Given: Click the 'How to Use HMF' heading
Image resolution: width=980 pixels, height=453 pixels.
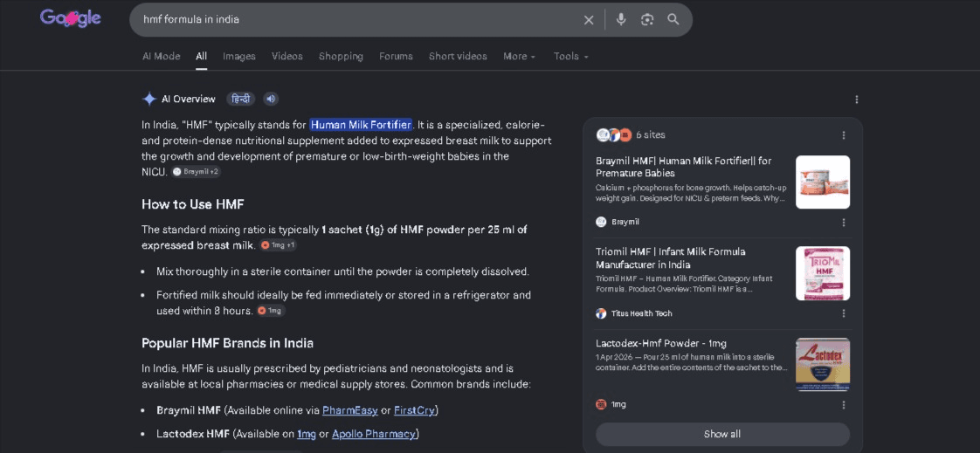Looking at the screenshot, I should (192, 204).
